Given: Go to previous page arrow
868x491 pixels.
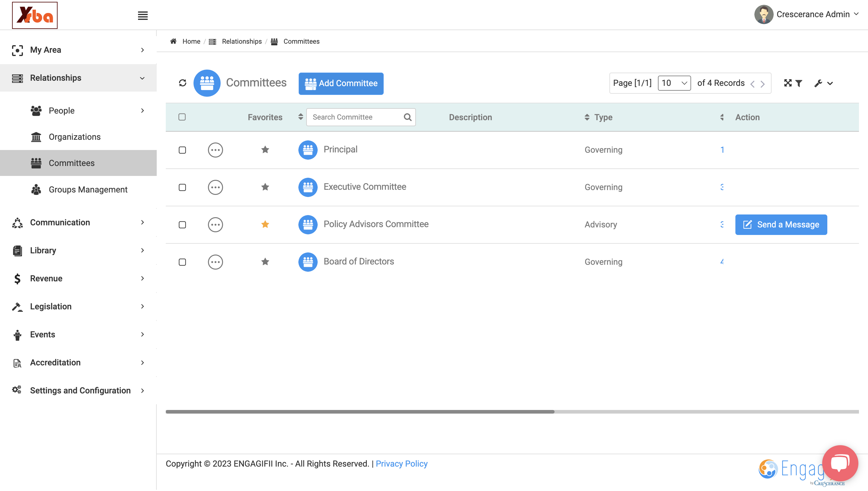Looking at the screenshot, I should pos(753,84).
